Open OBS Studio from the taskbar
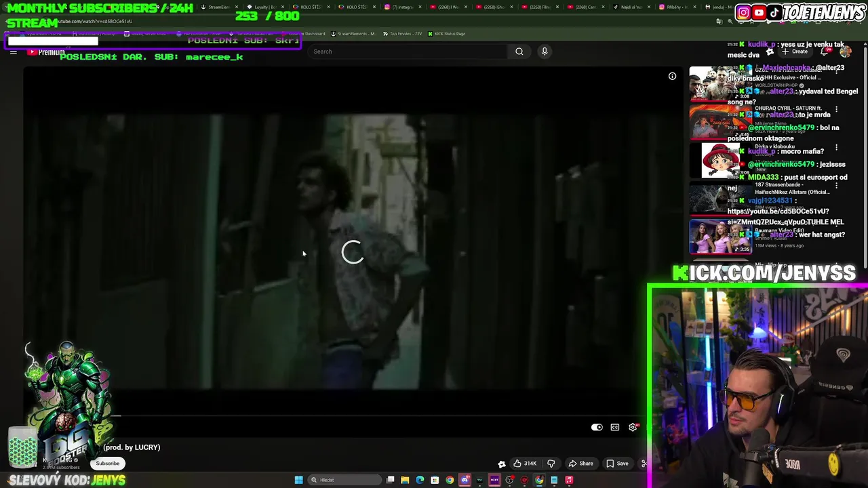The width and height of the screenshot is (868, 488). [509, 480]
